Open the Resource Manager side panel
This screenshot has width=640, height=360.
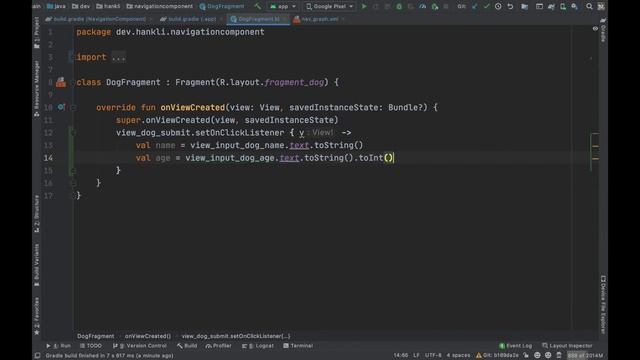click(37, 88)
